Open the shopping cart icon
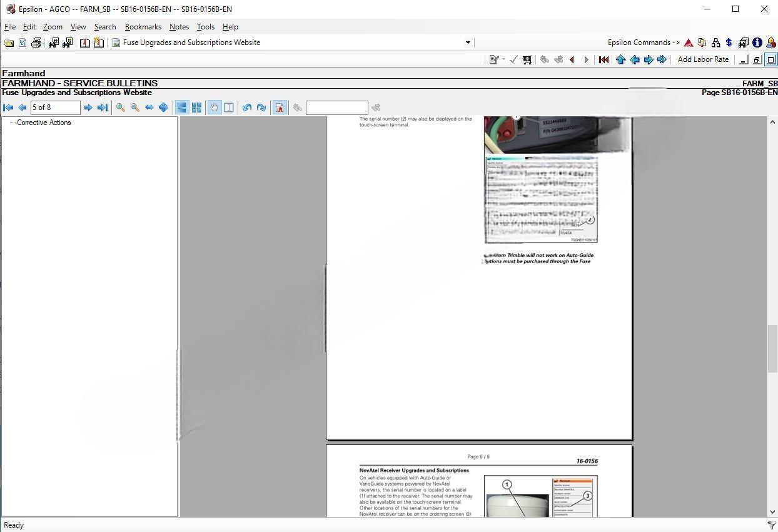Image resolution: width=778 pixels, height=532 pixels. coord(527,59)
